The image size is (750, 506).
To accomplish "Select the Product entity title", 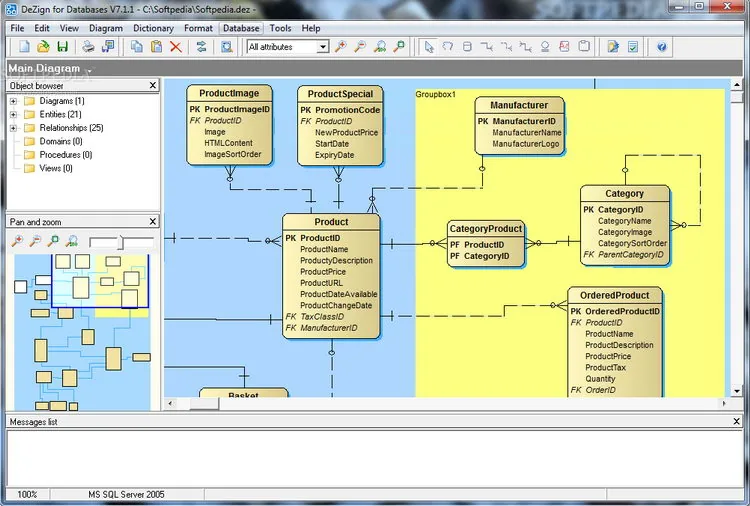I will 331,222.
